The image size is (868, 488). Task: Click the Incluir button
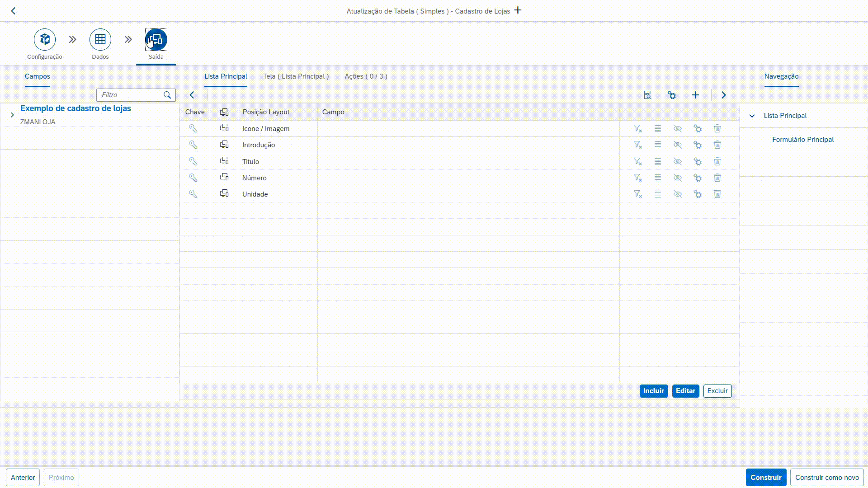pos(653,391)
